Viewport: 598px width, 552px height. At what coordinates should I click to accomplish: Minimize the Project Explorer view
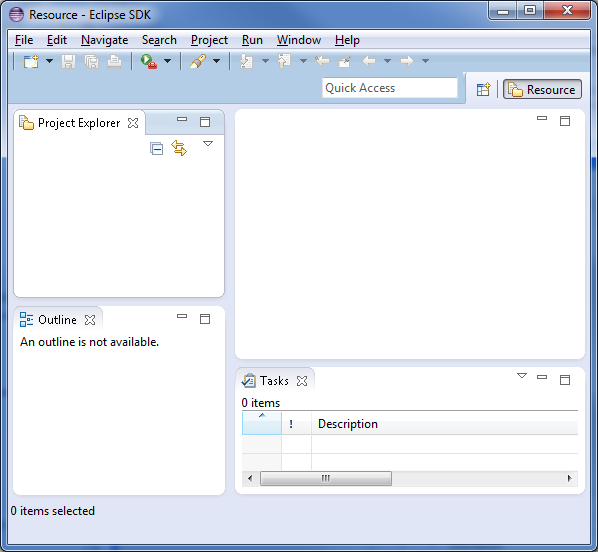(182, 119)
